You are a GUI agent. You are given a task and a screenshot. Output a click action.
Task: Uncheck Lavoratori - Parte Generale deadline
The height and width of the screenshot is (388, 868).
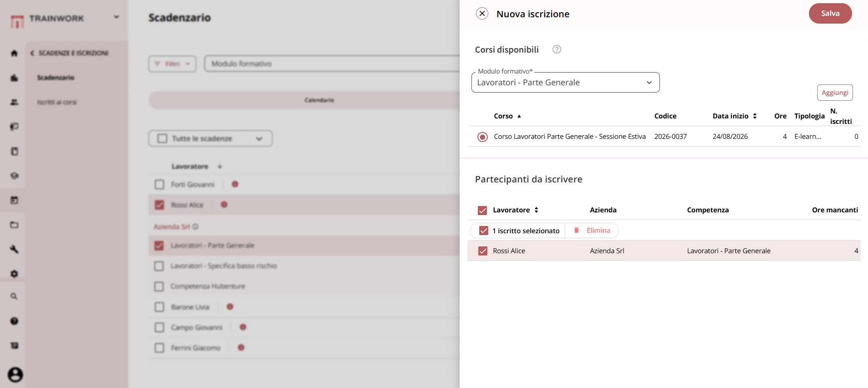159,246
